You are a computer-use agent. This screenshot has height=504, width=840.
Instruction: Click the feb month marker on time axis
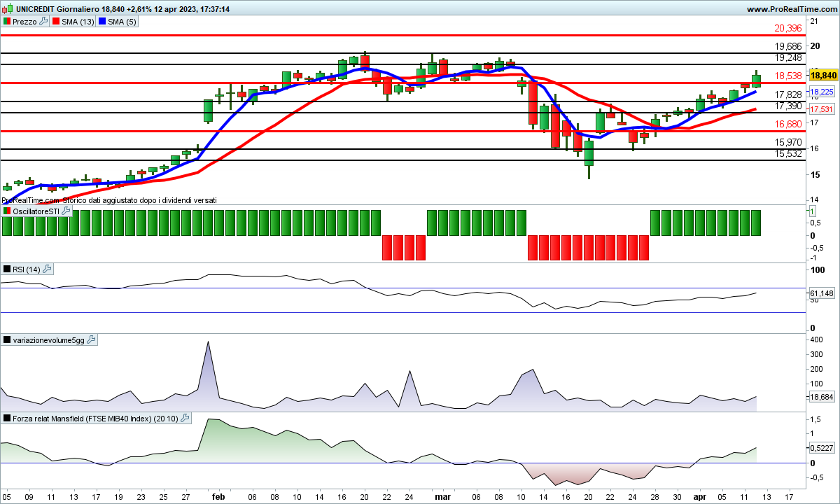[x=218, y=496]
